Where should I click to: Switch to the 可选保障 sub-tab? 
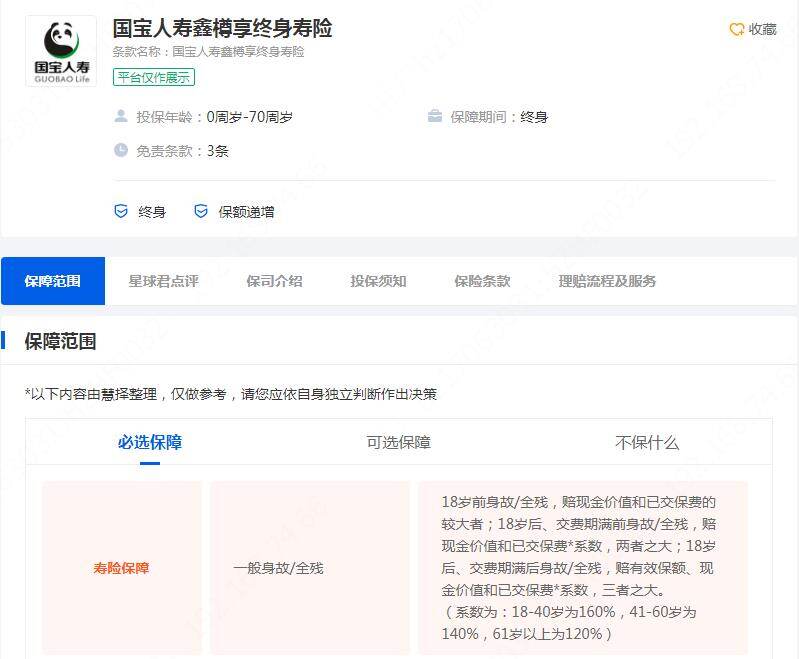[x=398, y=442]
